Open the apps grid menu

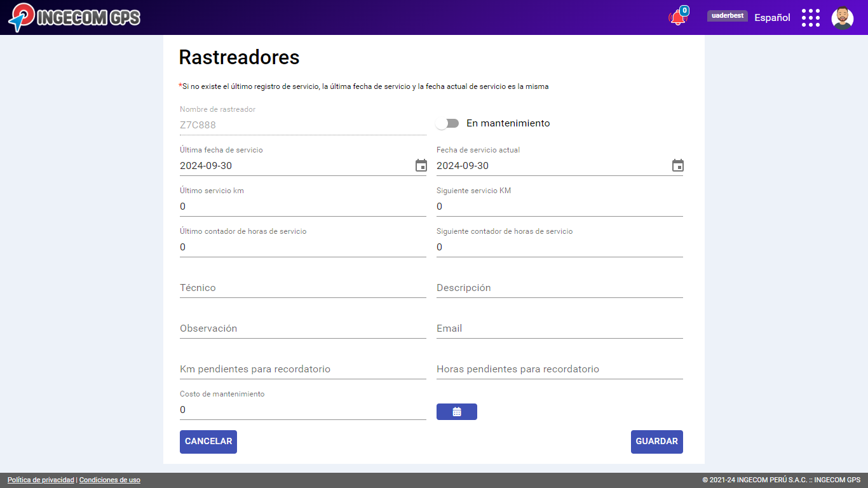pos(810,18)
